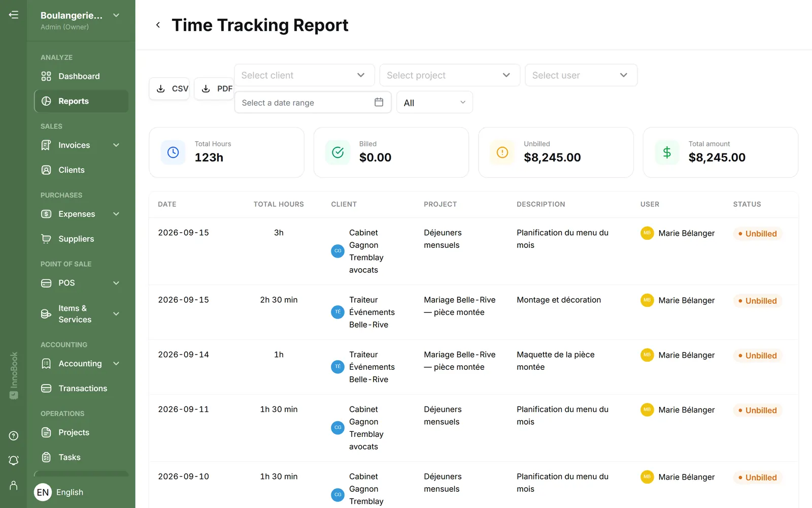Click the Suppliers cart icon

point(46,239)
